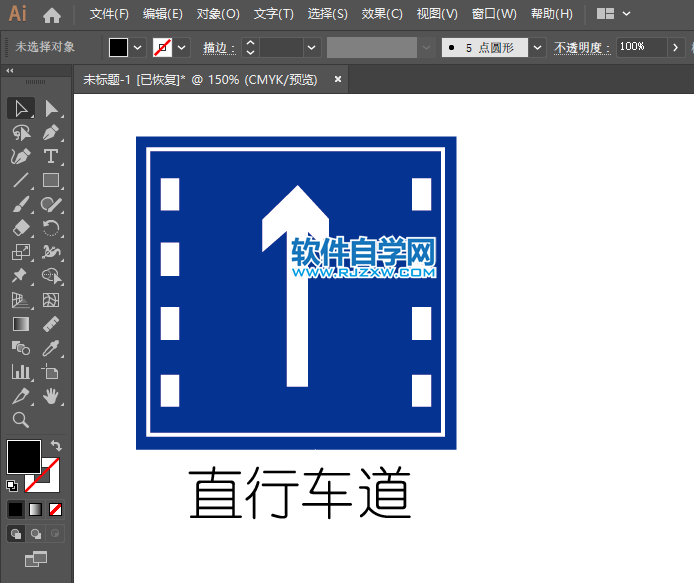Open the 对象(O) menu
The image size is (694, 583).
tap(218, 14)
